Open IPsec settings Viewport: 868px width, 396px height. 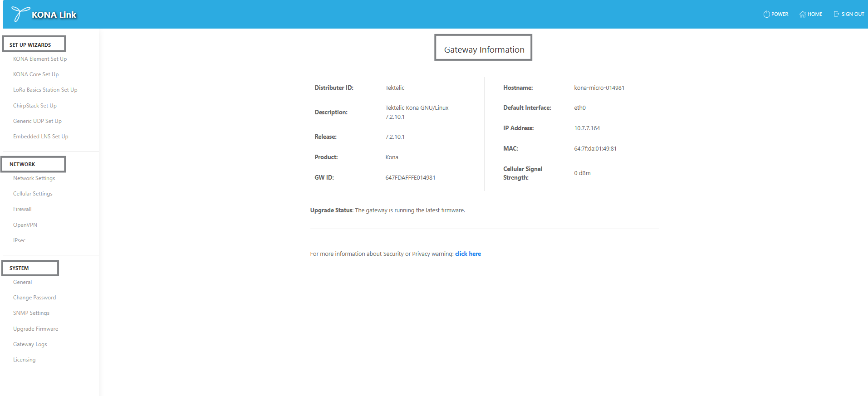click(x=19, y=240)
